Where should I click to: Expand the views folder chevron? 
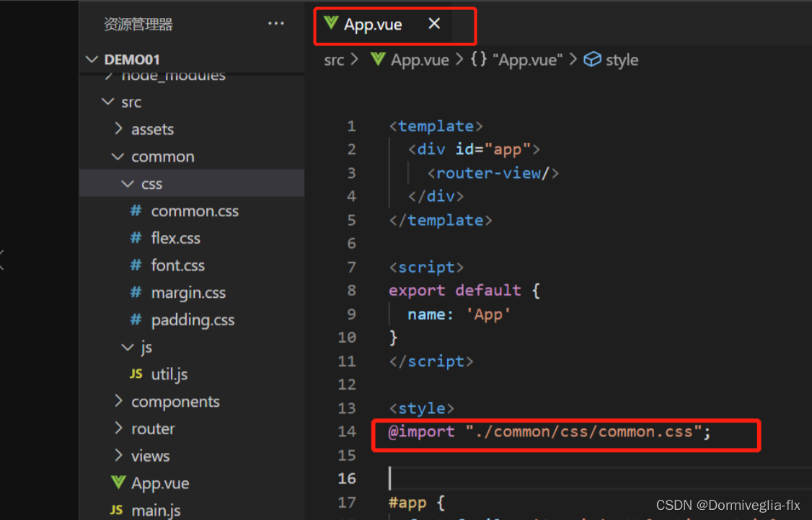pos(118,456)
